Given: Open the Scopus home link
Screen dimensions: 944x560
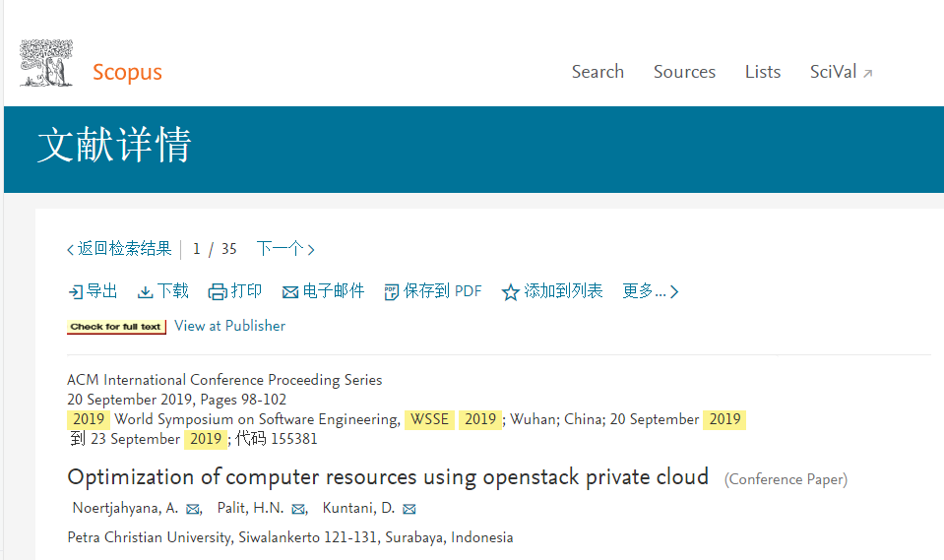Looking at the screenshot, I should click(127, 72).
